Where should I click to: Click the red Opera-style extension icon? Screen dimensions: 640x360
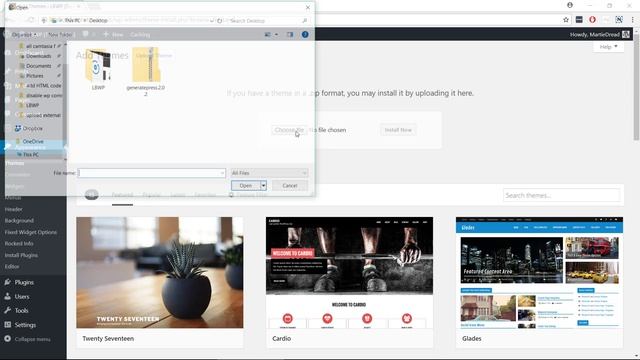pos(592,20)
